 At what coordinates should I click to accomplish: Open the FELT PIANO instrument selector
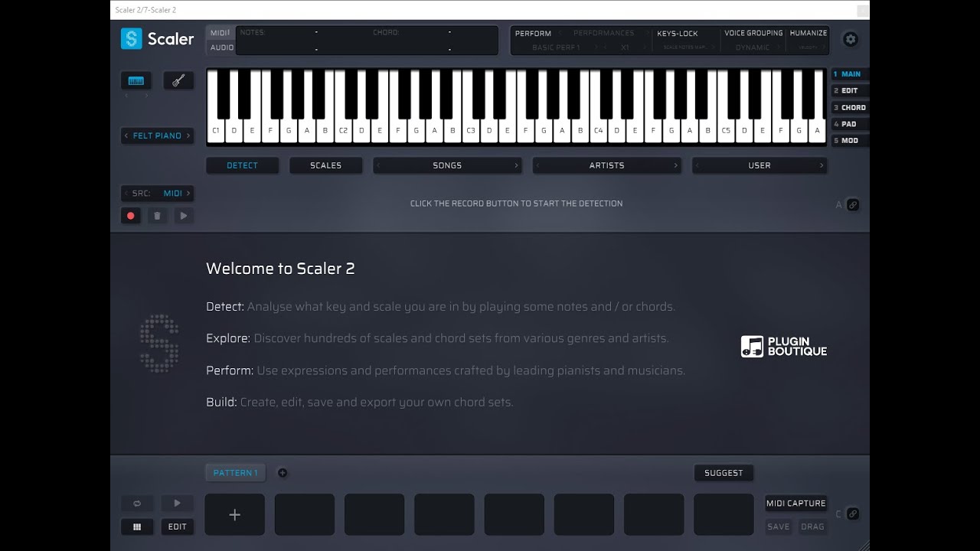coord(157,135)
